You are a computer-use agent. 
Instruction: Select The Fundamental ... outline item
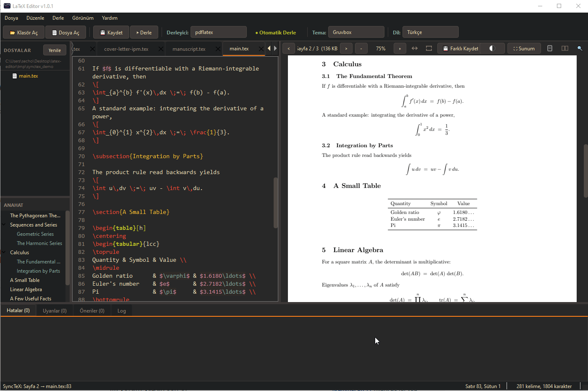coord(39,262)
